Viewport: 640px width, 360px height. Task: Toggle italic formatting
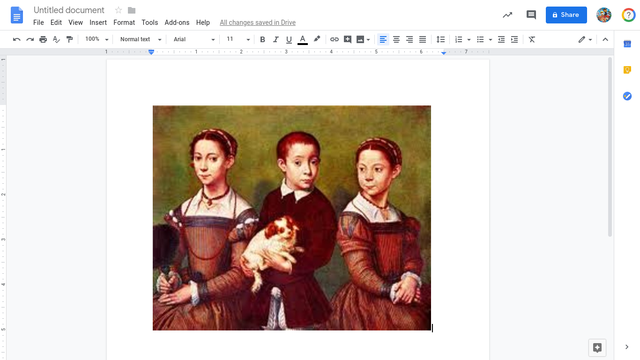pos(276,40)
